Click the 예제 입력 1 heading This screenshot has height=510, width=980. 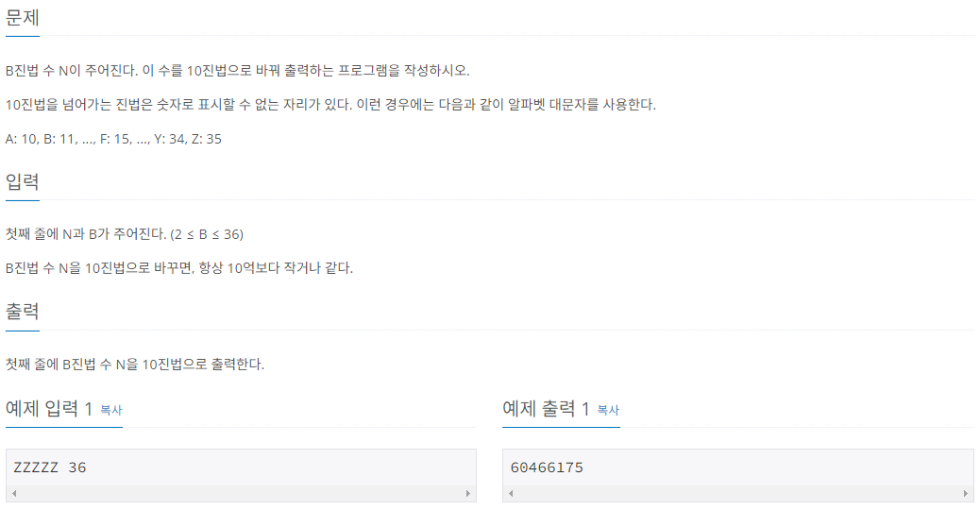tap(49, 409)
